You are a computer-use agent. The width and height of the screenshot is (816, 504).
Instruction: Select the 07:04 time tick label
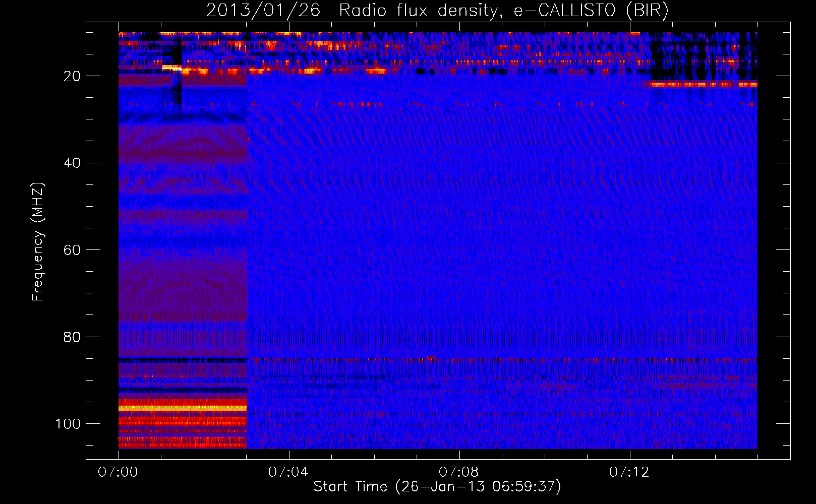click(x=288, y=472)
